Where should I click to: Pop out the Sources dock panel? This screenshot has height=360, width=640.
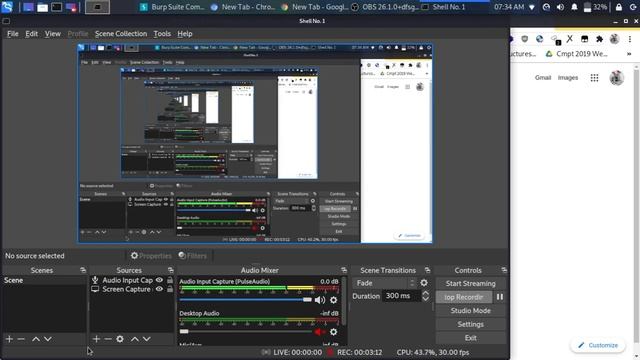point(171,270)
